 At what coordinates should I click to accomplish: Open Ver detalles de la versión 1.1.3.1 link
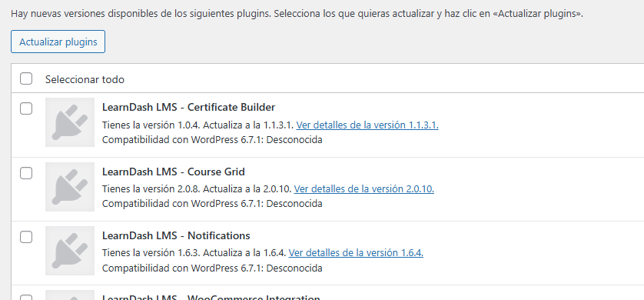(x=367, y=125)
